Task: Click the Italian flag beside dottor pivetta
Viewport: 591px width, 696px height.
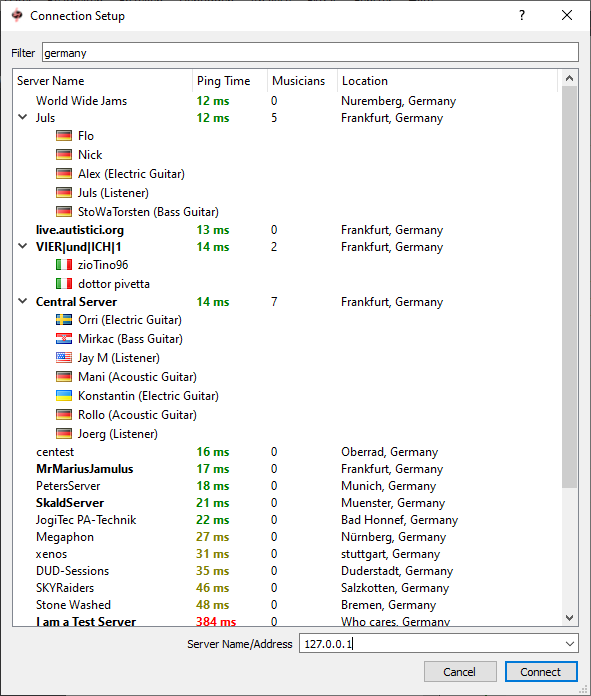Action: [64, 284]
